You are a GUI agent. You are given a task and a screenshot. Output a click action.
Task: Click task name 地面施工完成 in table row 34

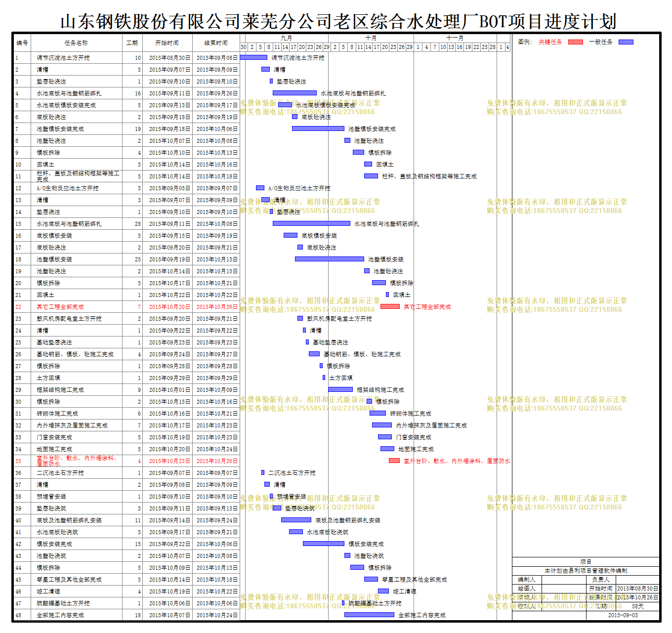(54, 449)
